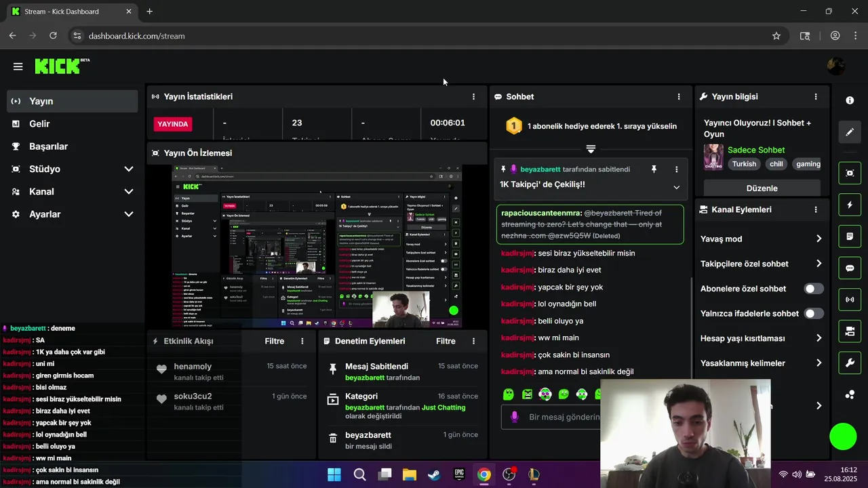Click soku3cu2 in activity feed

(193, 396)
